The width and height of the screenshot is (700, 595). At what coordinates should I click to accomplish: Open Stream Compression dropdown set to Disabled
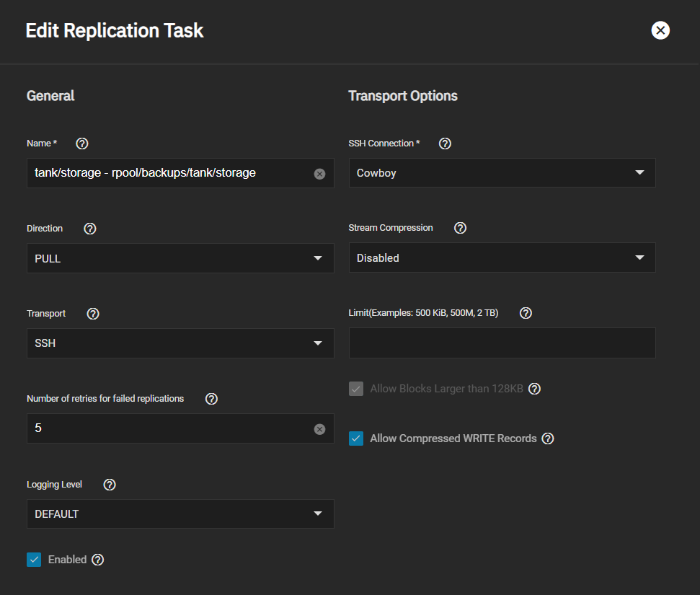click(x=502, y=257)
